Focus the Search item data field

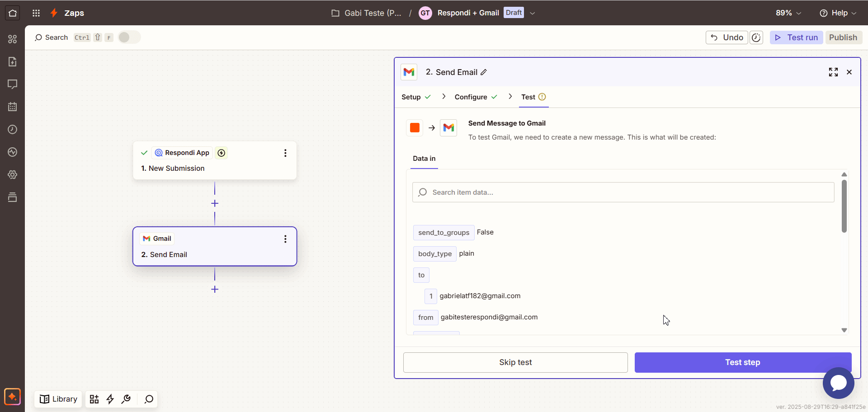click(x=623, y=192)
